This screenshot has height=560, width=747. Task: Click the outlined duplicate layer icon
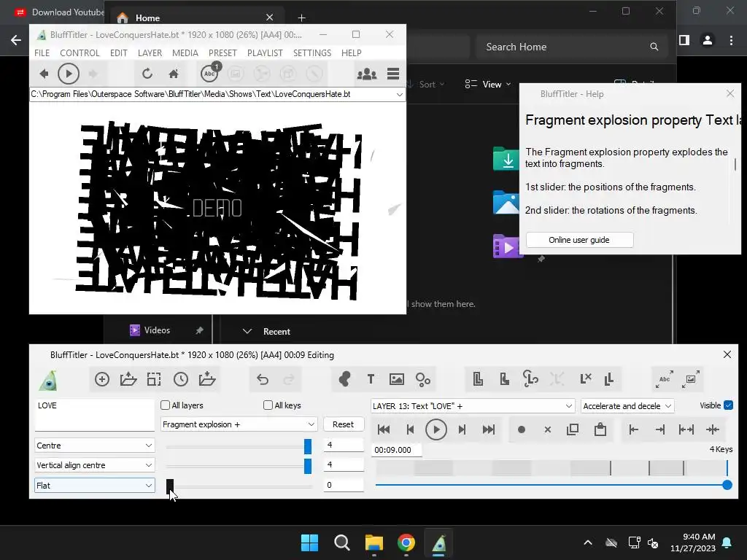click(478, 379)
